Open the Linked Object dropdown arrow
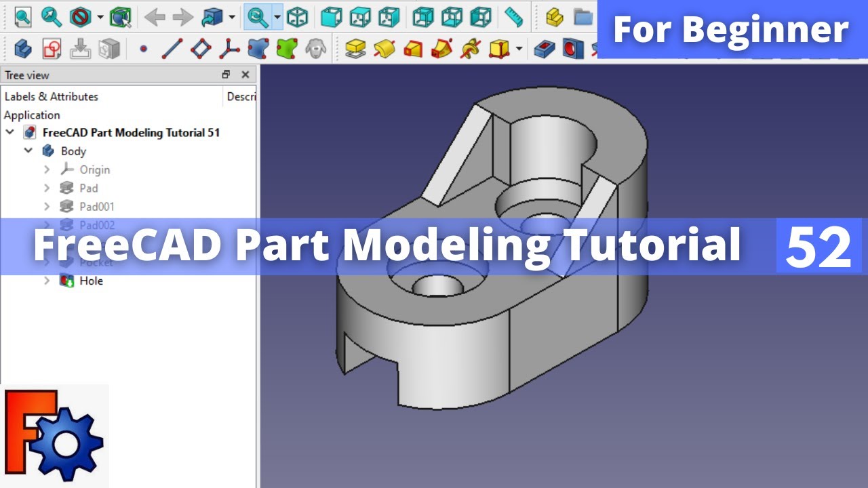This screenshot has width=868, height=488. pos(232,17)
